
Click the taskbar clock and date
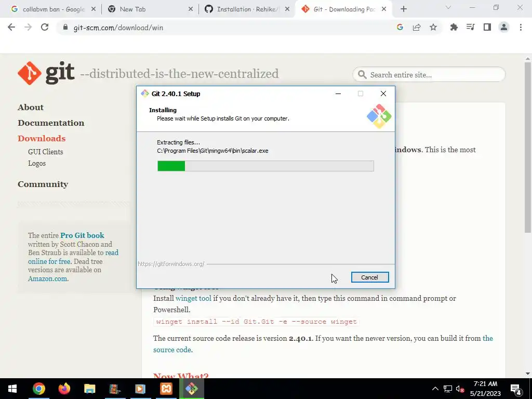pyautogui.click(x=485, y=389)
